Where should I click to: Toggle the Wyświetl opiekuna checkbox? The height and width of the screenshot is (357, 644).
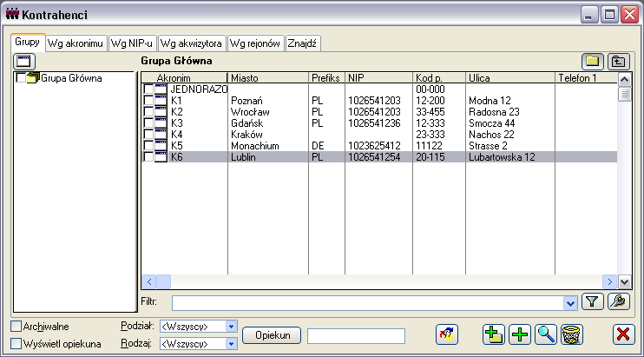coord(16,344)
